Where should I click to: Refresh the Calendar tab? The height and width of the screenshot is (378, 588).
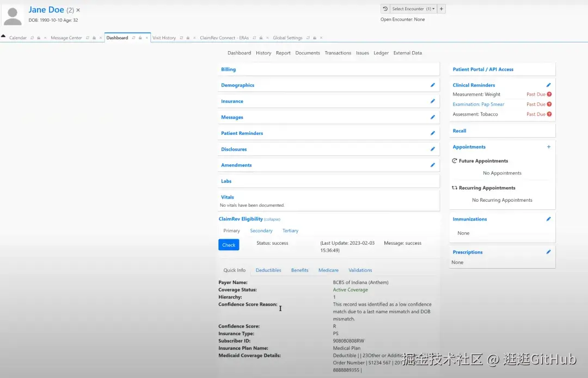[32, 38]
